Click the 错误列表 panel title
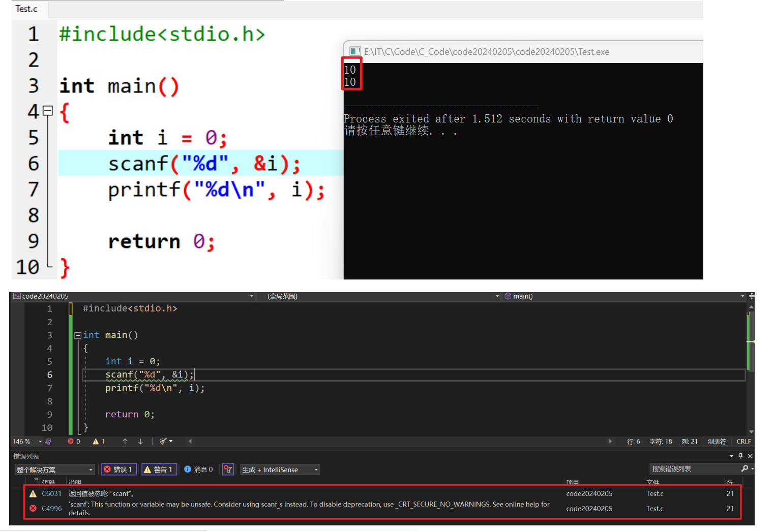This screenshot has height=532, width=775. click(x=26, y=456)
